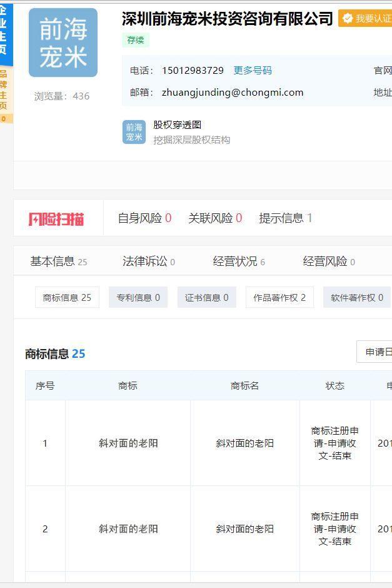The width and height of the screenshot is (392, 588).
Task: Click the 浏览量: 436 text
Action: pyautogui.click(x=62, y=96)
